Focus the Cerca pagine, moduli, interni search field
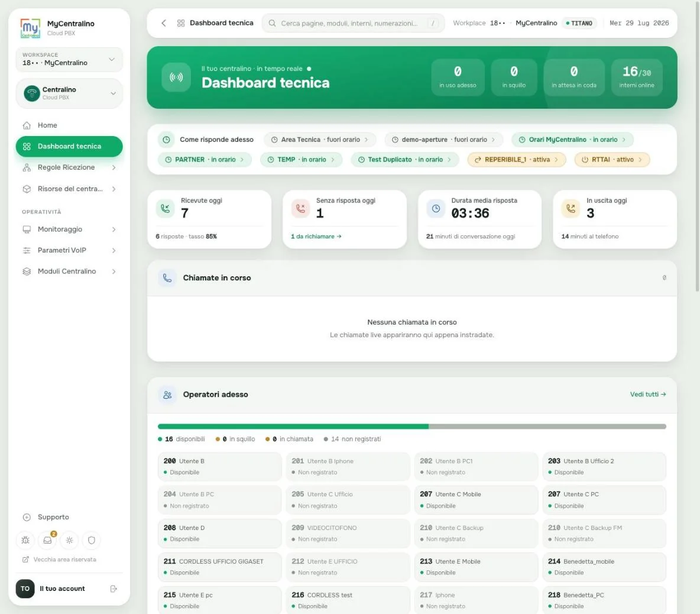700x614 pixels. click(x=353, y=23)
